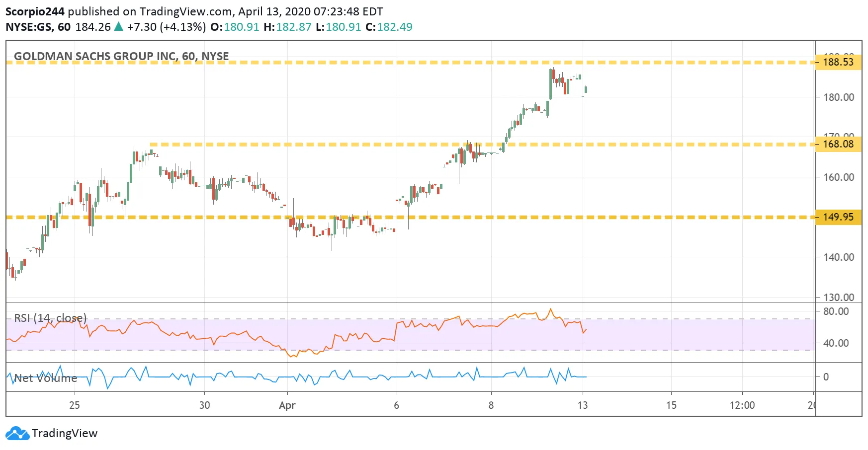The height and width of the screenshot is (450, 868).
Task: Click the 168.08 price level label
Action: coord(838,144)
